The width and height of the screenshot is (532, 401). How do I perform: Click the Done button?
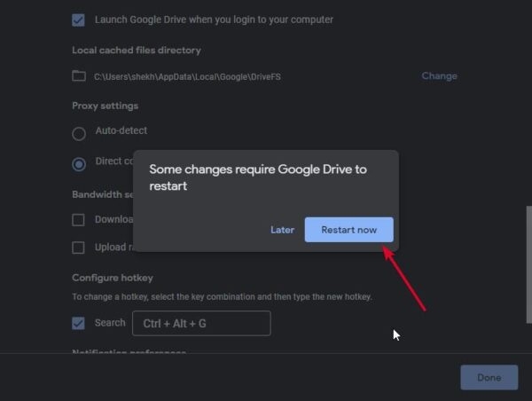489,377
